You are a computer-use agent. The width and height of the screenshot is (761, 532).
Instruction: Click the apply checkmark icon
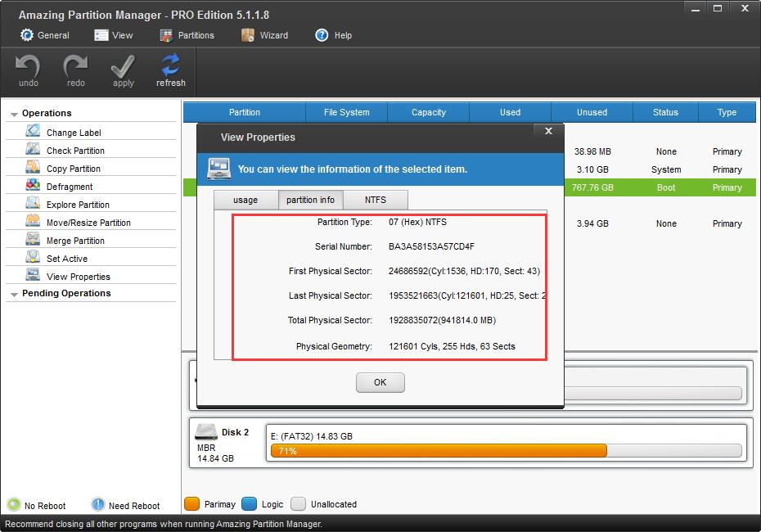point(123,65)
